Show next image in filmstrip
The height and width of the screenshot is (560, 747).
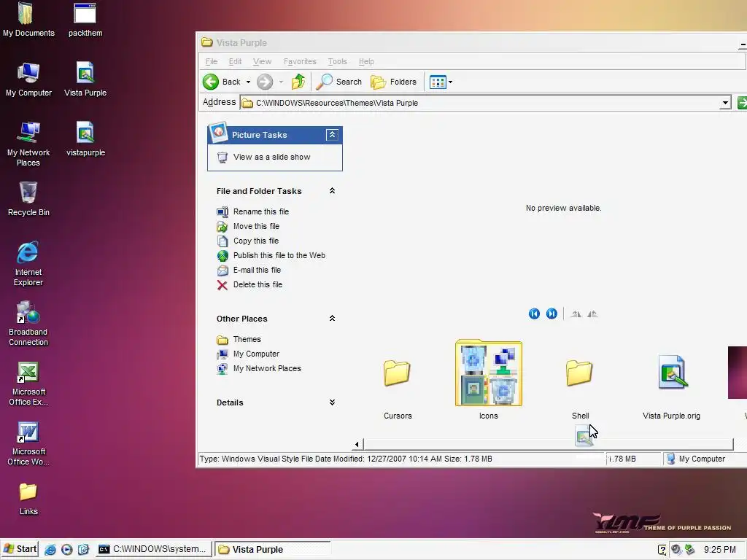click(x=551, y=314)
